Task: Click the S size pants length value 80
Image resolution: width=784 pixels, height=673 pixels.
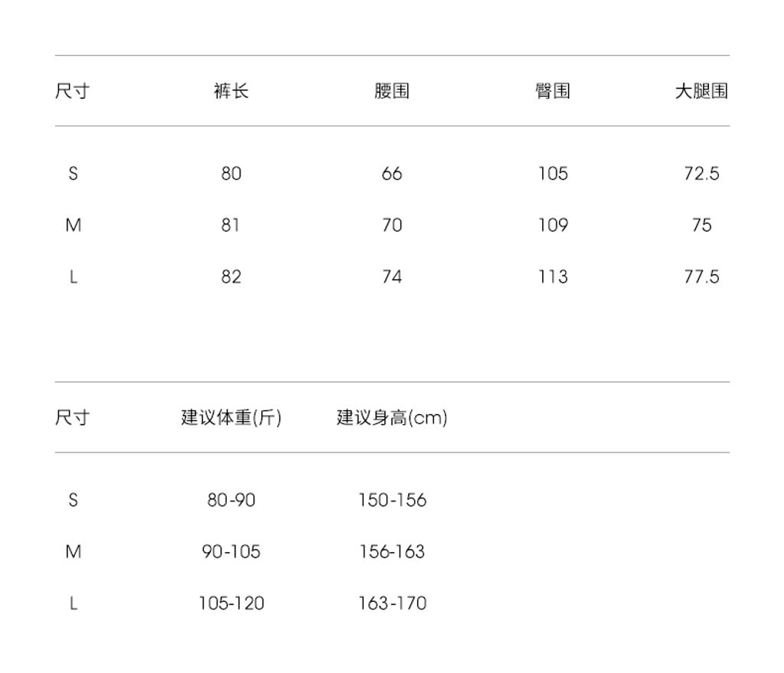Action: click(x=231, y=174)
